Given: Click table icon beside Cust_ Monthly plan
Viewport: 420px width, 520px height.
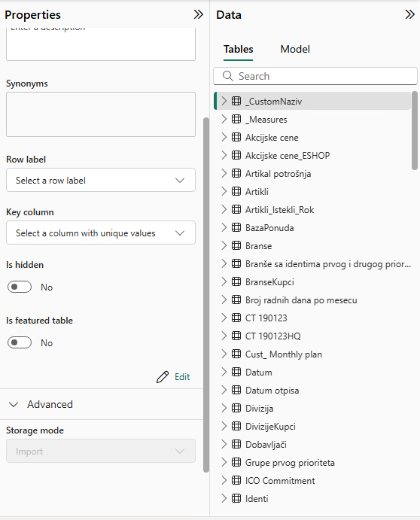Looking at the screenshot, I should (236, 354).
